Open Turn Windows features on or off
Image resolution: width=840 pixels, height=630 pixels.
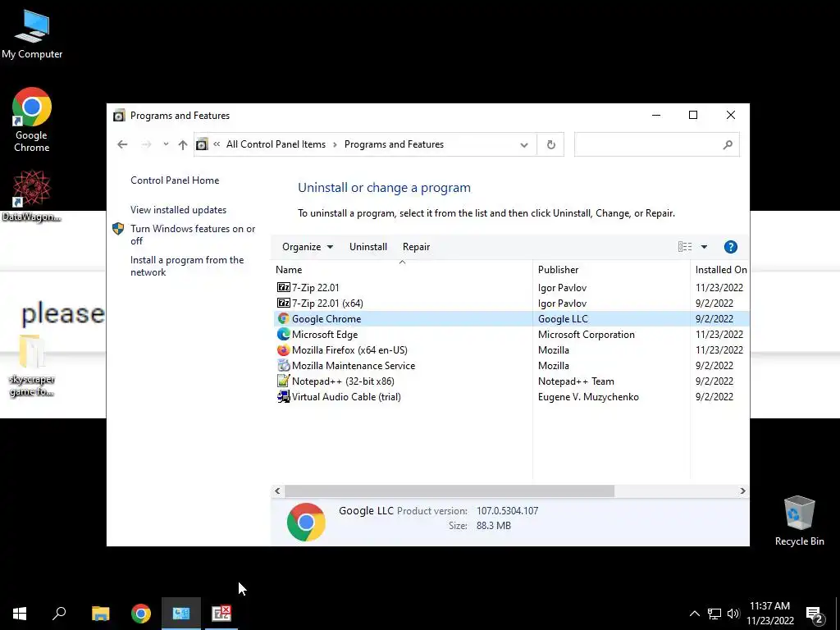193,235
